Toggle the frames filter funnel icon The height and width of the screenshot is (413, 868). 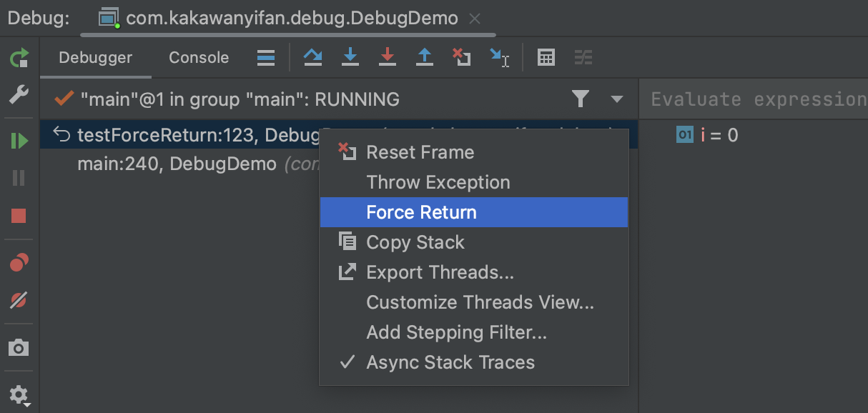[581, 99]
